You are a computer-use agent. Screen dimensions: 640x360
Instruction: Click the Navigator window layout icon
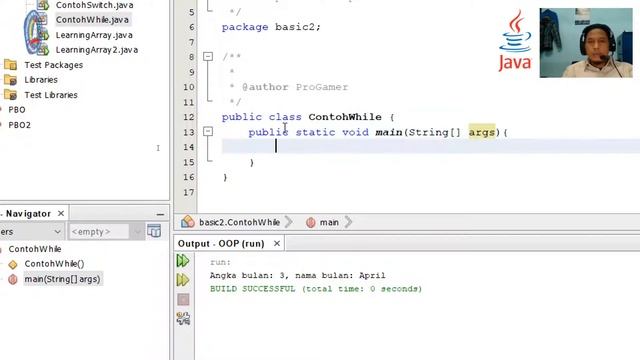154,231
